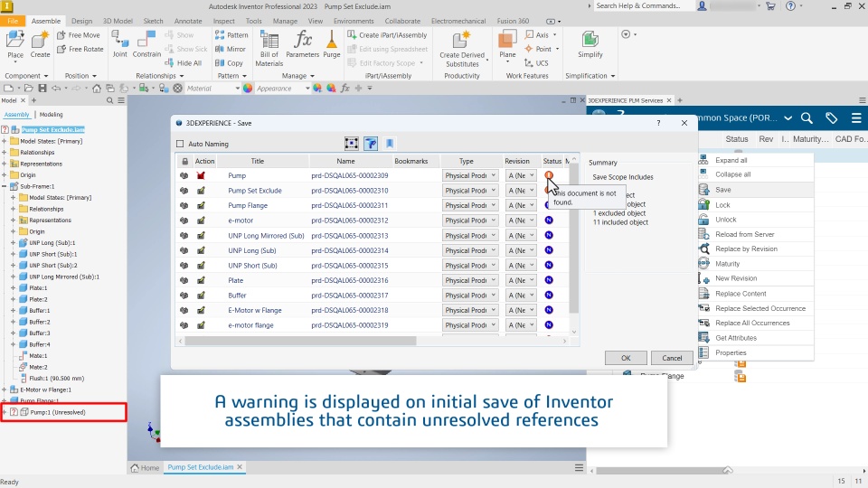
Task: Open the Material dropdown
Action: pyautogui.click(x=213, y=89)
